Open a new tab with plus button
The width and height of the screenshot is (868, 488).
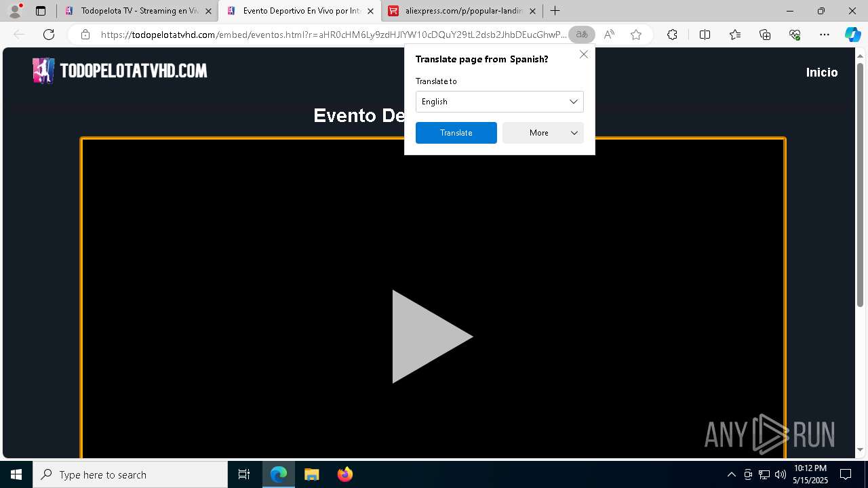pos(555,11)
